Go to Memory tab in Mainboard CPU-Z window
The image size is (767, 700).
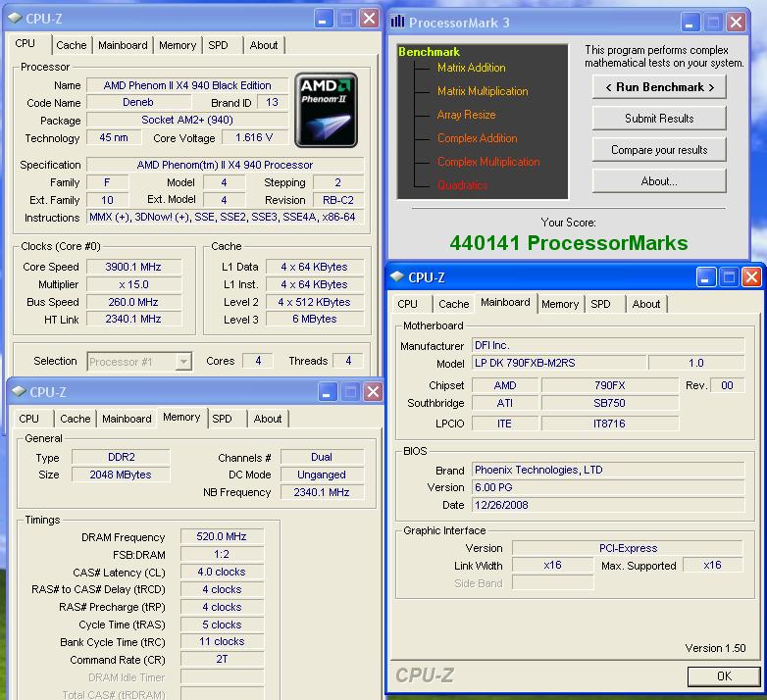coord(560,304)
